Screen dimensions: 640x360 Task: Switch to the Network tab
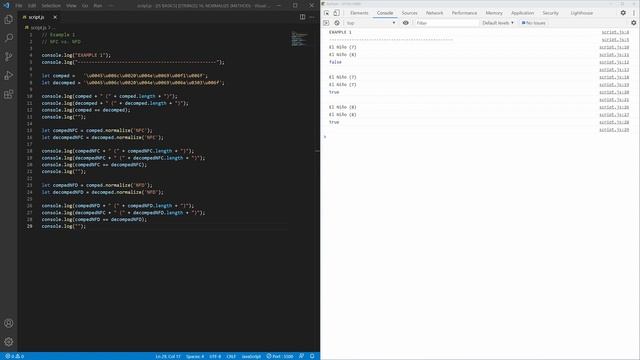[x=434, y=13]
